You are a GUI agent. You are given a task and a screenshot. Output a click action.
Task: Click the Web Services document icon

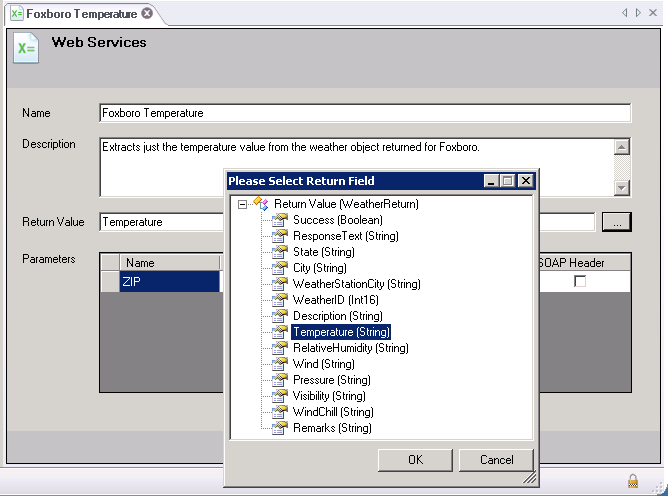coord(26,48)
